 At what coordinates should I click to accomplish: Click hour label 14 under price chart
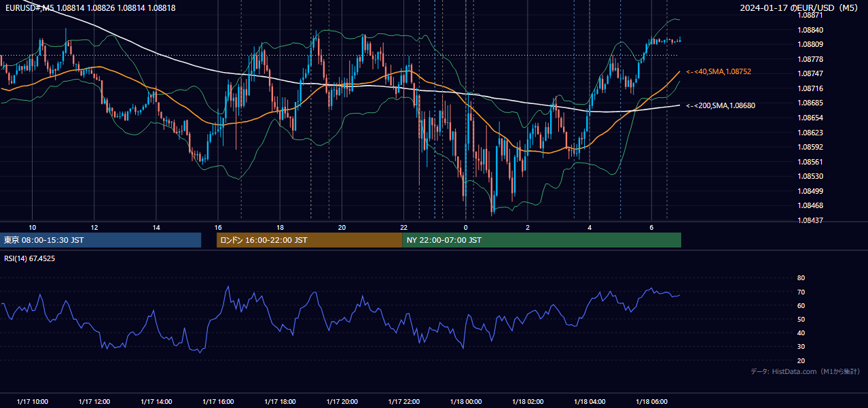point(156,227)
